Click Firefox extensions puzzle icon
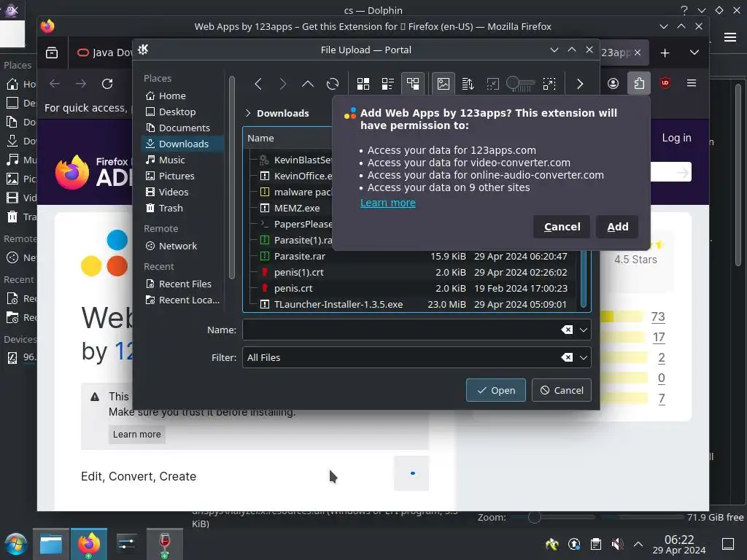Viewport: 747px width, 560px height. [x=639, y=83]
